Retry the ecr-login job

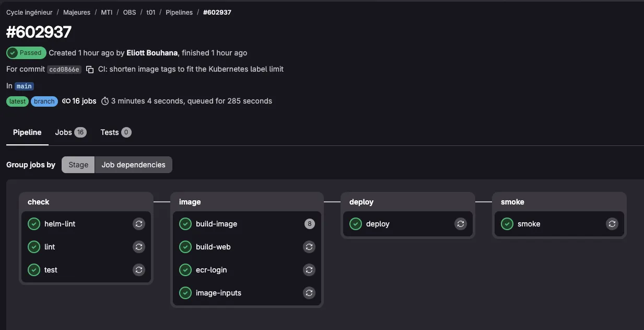pyautogui.click(x=309, y=270)
